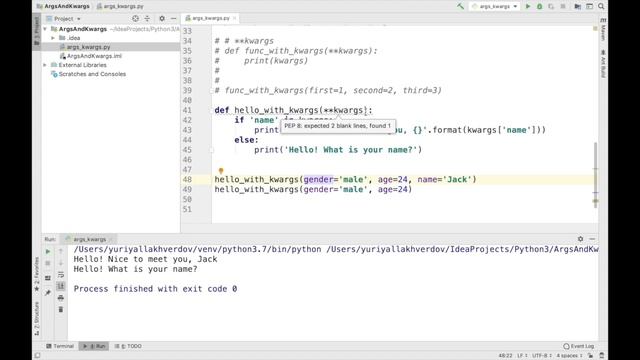Viewport: 640px width, 360px height.
Task: Select args_kwargs.py in the project tree
Action: click(110, 47)
